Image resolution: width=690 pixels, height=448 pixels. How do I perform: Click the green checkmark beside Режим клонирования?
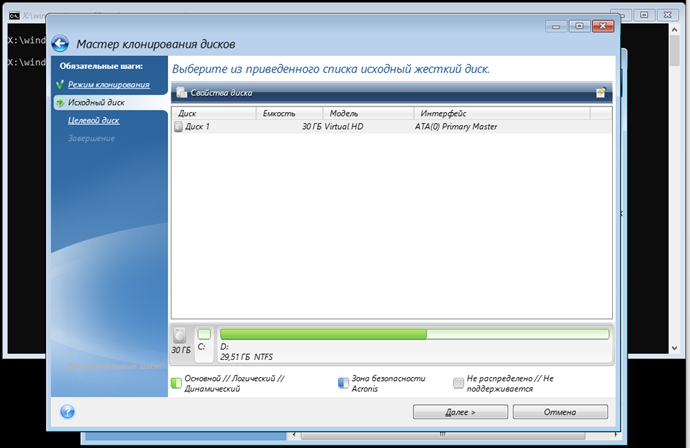(x=61, y=84)
